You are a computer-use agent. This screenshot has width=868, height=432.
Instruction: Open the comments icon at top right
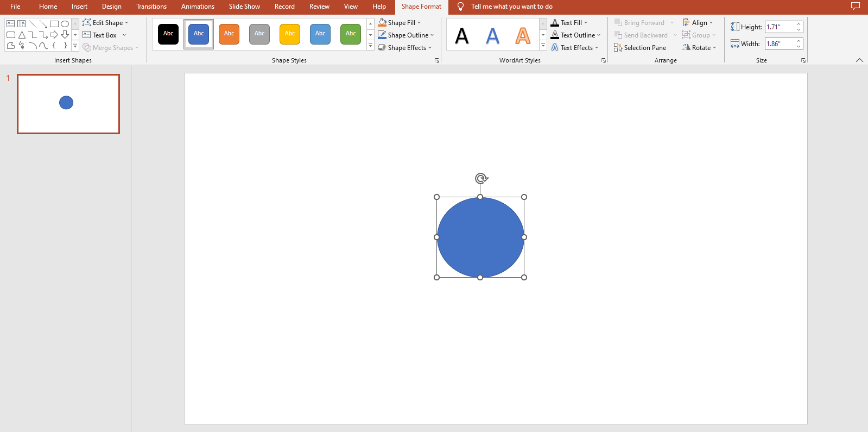tap(856, 7)
